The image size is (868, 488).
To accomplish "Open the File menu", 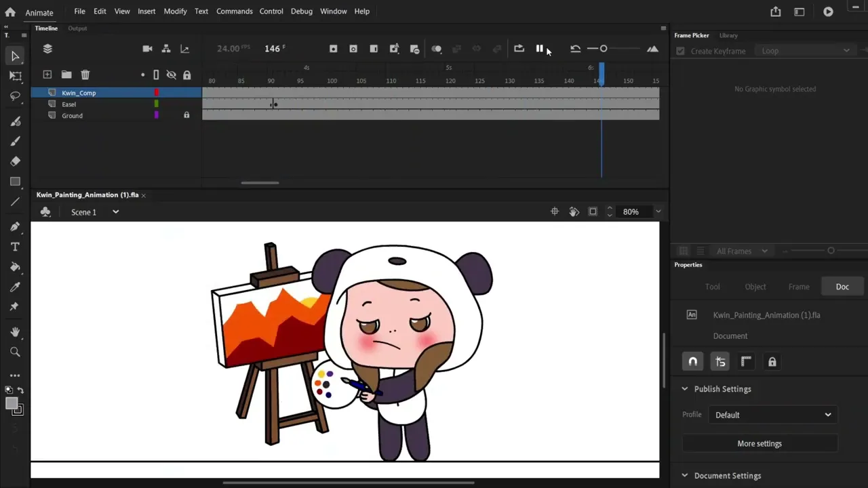I will point(79,12).
